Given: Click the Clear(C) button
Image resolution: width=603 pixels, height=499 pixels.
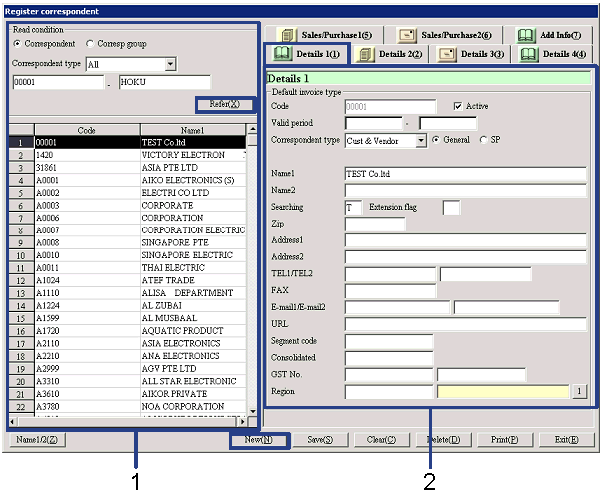Looking at the screenshot, I should click(381, 440).
